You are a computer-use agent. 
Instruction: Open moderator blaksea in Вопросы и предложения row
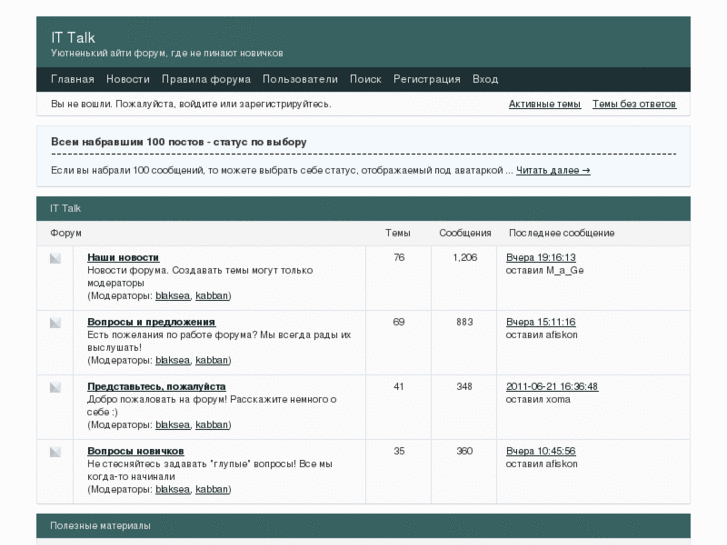click(x=172, y=360)
